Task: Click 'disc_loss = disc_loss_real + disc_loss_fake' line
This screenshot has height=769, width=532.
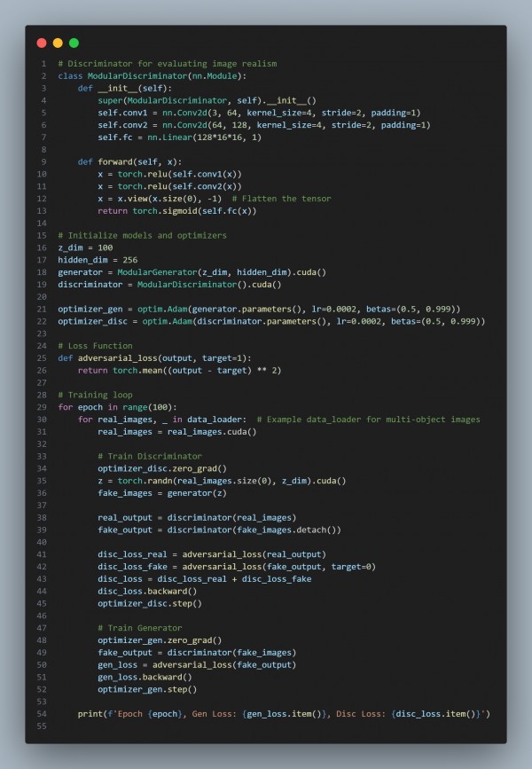Action: coord(205,578)
